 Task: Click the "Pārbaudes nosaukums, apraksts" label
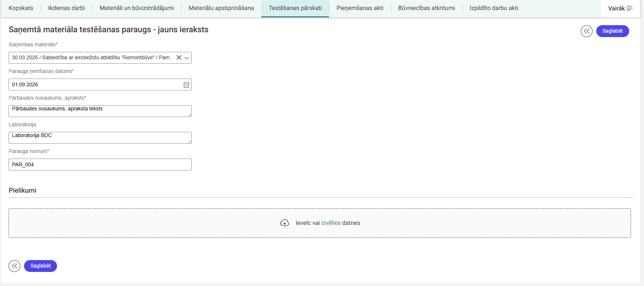(x=47, y=98)
